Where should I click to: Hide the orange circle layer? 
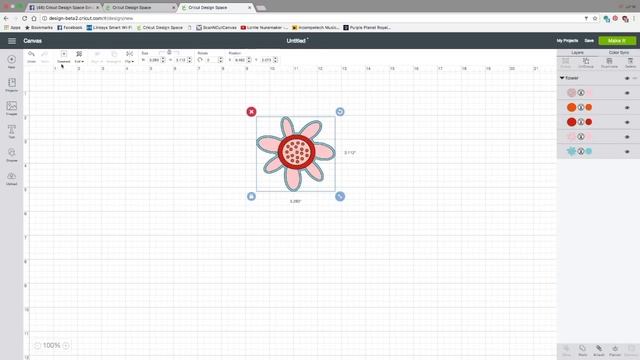[627, 108]
